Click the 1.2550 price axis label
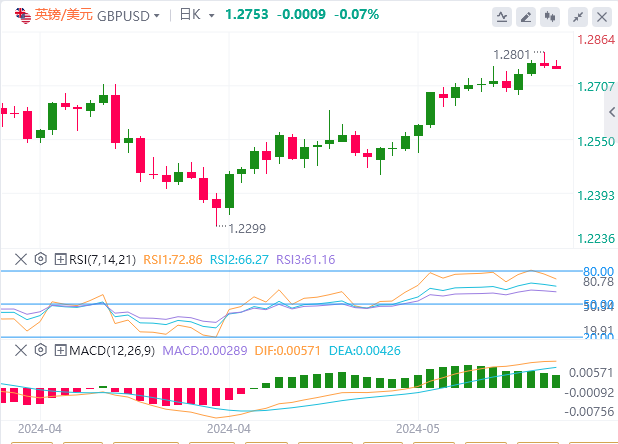This screenshot has height=444, width=618. tap(596, 141)
